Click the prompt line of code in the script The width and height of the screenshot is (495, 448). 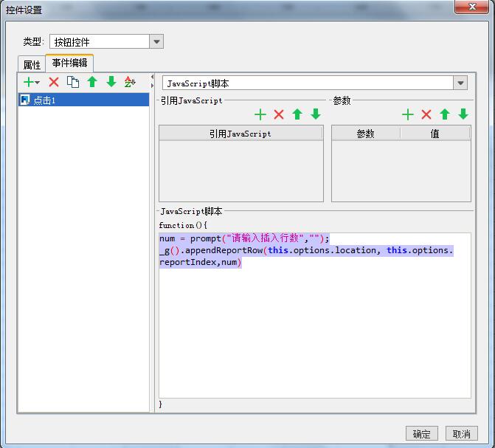[x=244, y=238]
